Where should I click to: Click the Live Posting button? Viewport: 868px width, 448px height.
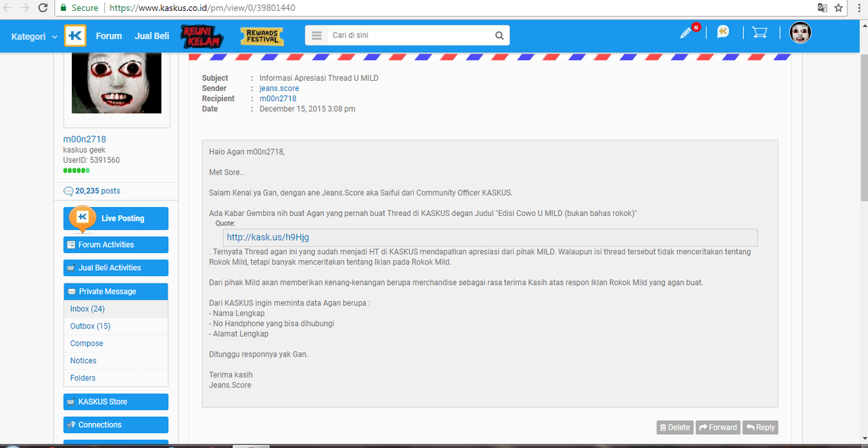[x=116, y=219]
